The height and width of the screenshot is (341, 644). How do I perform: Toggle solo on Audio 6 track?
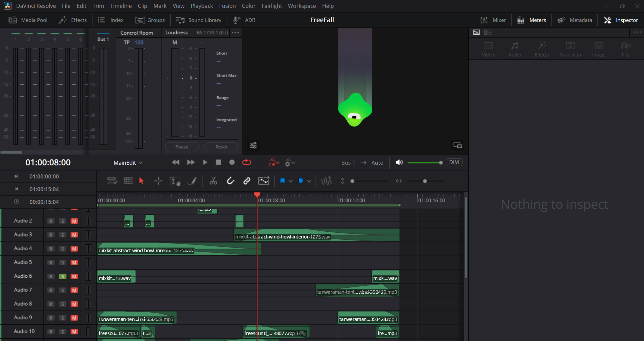[x=62, y=276]
